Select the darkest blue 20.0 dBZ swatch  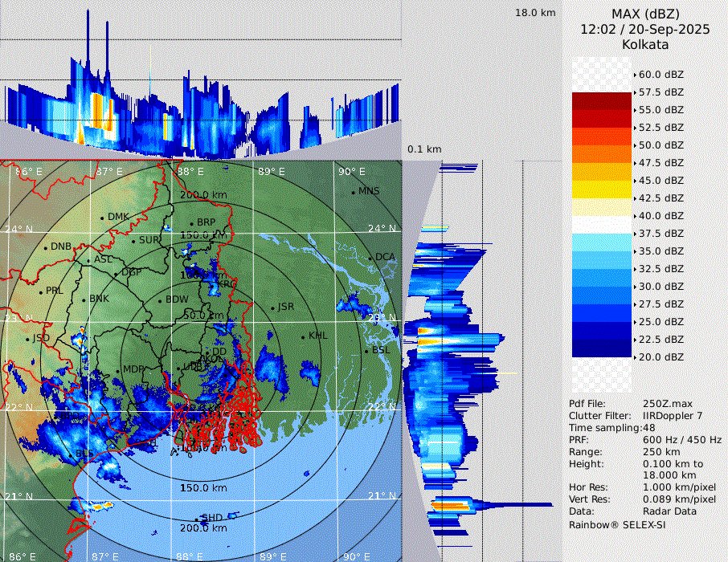point(602,348)
